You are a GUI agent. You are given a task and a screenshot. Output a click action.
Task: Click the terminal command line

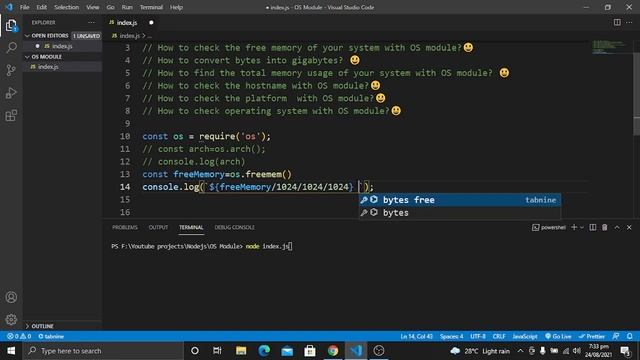[x=201, y=246]
